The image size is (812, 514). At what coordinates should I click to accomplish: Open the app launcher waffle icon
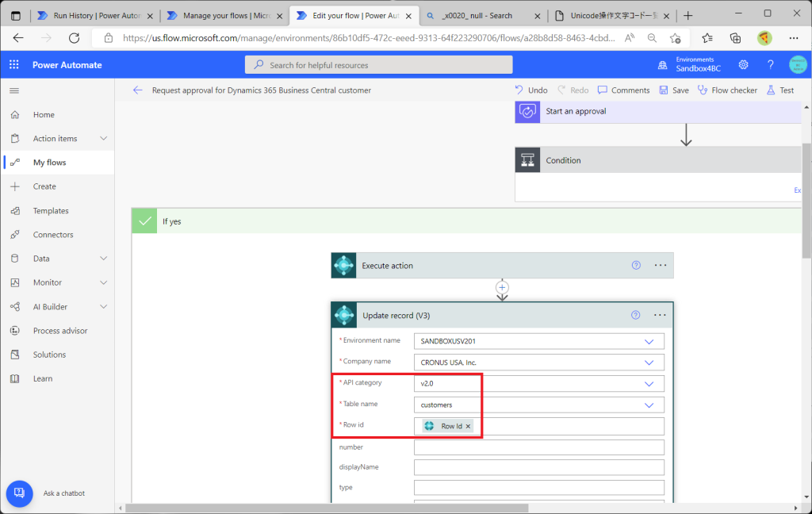(14, 65)
